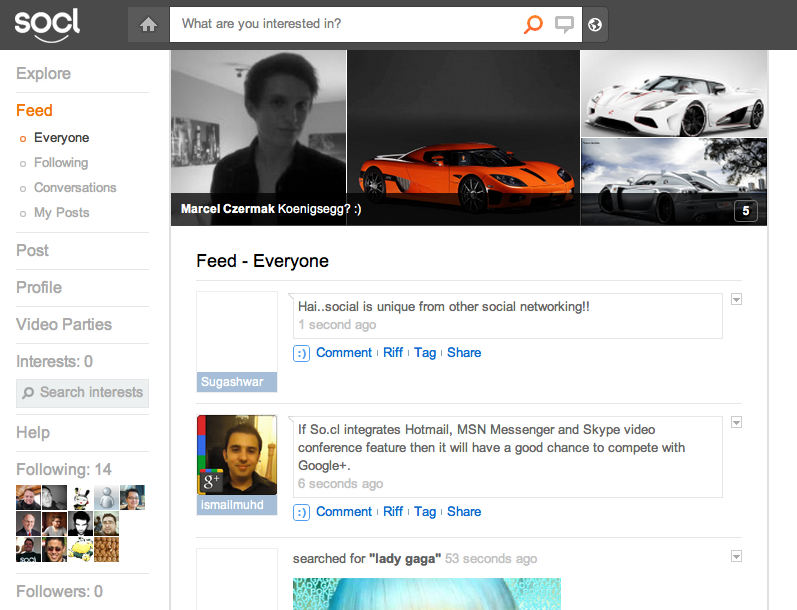
Task: Click Share on ismailmuhd's post
Action: click(x=464, y=512)
